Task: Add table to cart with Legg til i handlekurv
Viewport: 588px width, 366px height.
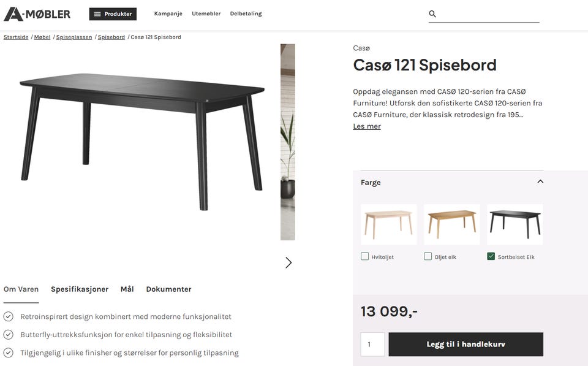Action: 466,344
